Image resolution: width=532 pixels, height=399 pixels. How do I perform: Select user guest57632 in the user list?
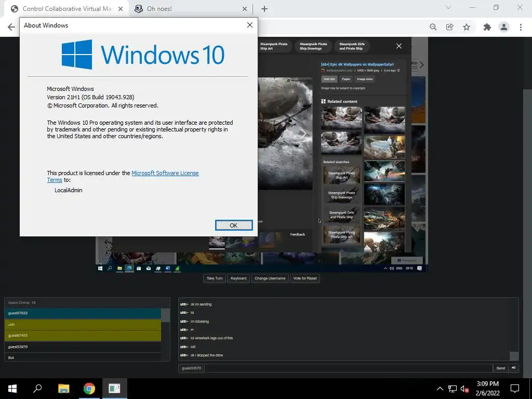click(83, 313)
